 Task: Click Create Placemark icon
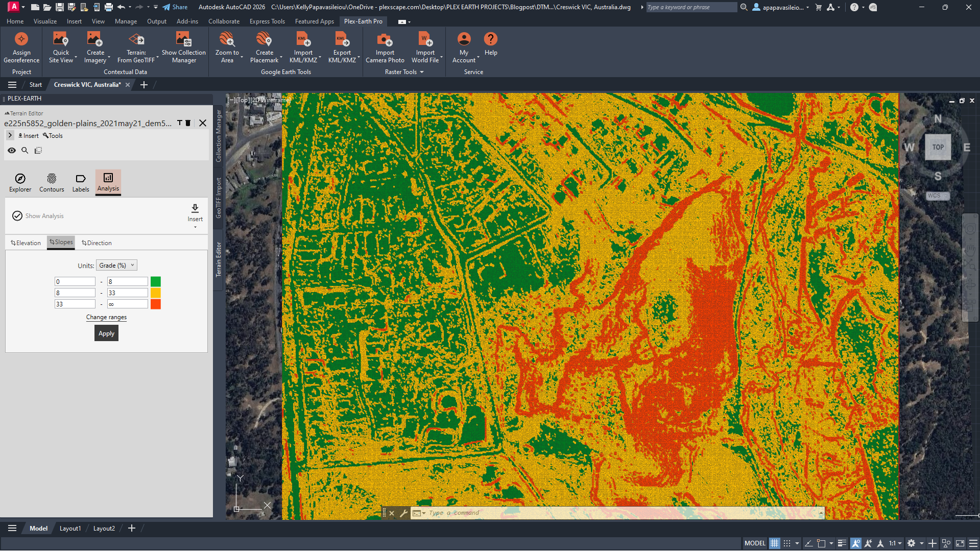264,39
